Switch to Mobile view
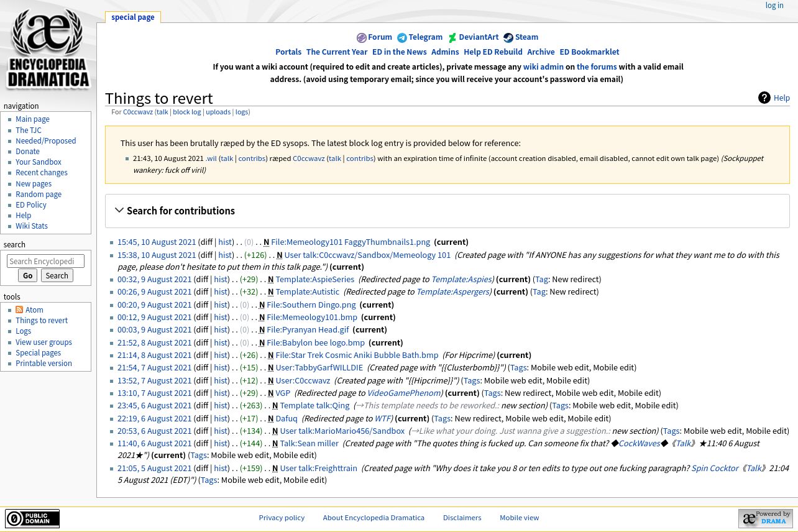This screenshot has width=798, height=532. (x=519, y=517)
